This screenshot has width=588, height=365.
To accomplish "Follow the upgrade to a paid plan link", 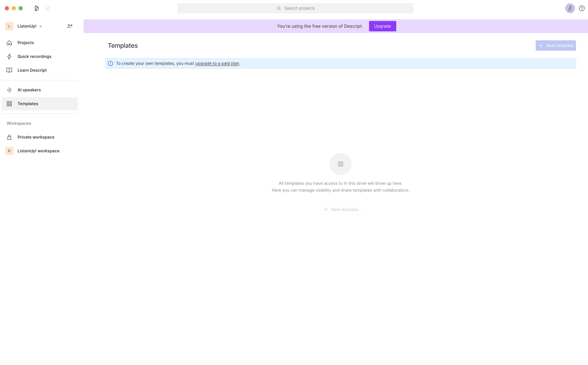I will click(x=217, y=63).
